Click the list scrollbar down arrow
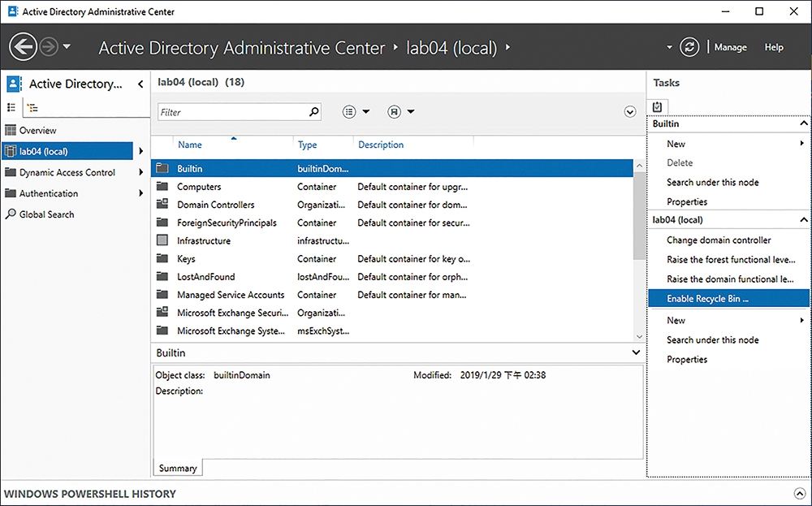The width and height of the screenshot is (812, 506). pyautogui.click(x=639, y=336)
